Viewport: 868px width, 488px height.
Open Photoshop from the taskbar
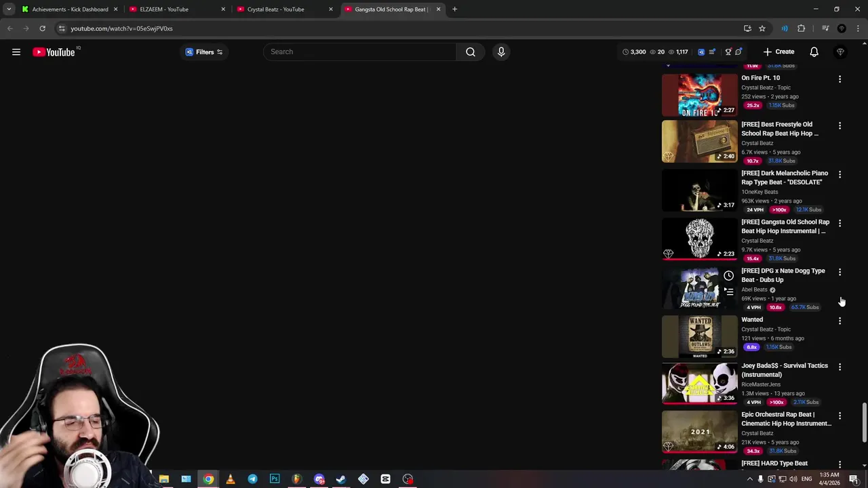click(x=274, y=479)
